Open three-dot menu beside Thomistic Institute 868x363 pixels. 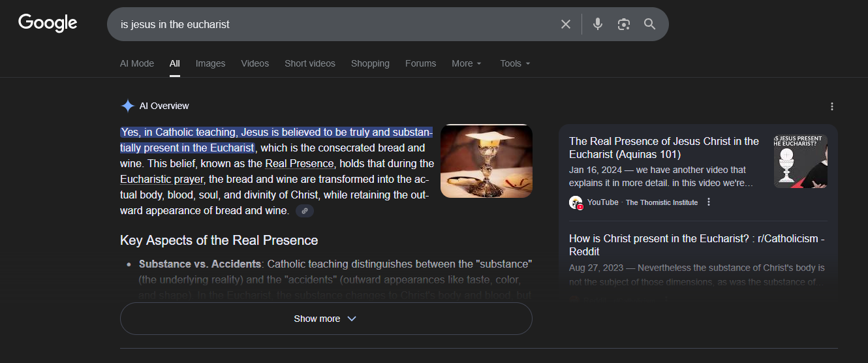[x=709, y=202]
